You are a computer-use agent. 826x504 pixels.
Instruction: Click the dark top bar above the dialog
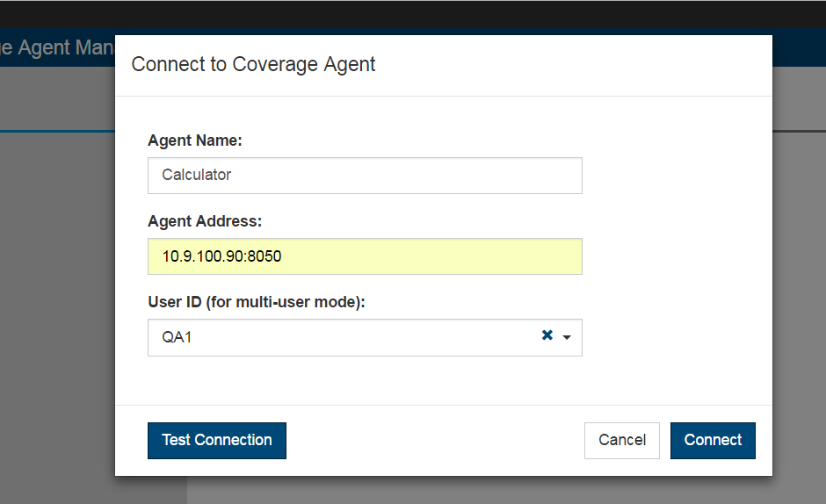413,14
